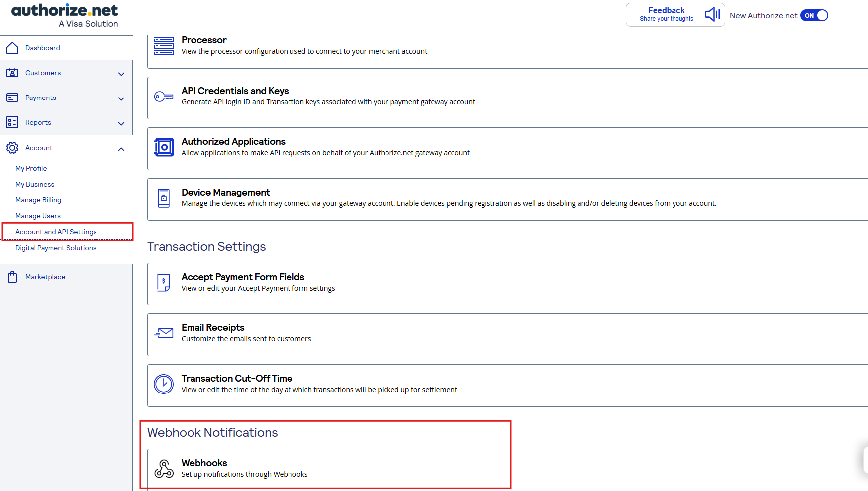Open Digital Payment Solutions link
Screen dimensions: 868x491
coord(56,248)
